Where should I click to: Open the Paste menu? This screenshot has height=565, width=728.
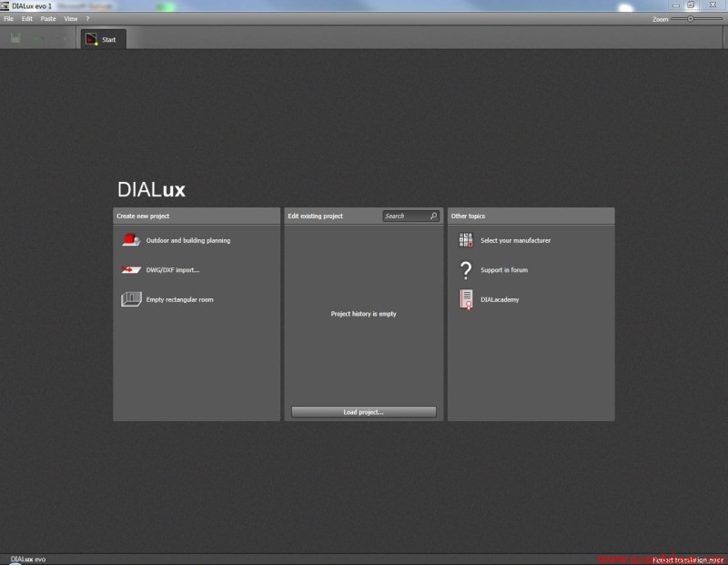coord(48,18)
